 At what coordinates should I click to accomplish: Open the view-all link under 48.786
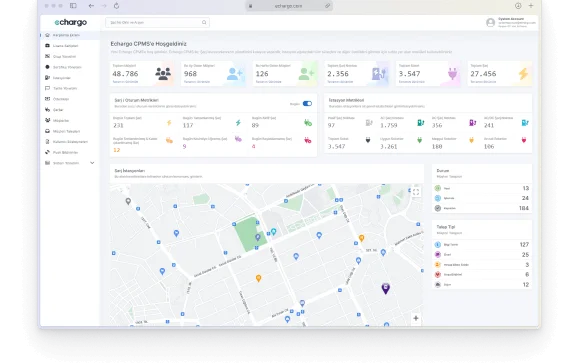(125, 82)
